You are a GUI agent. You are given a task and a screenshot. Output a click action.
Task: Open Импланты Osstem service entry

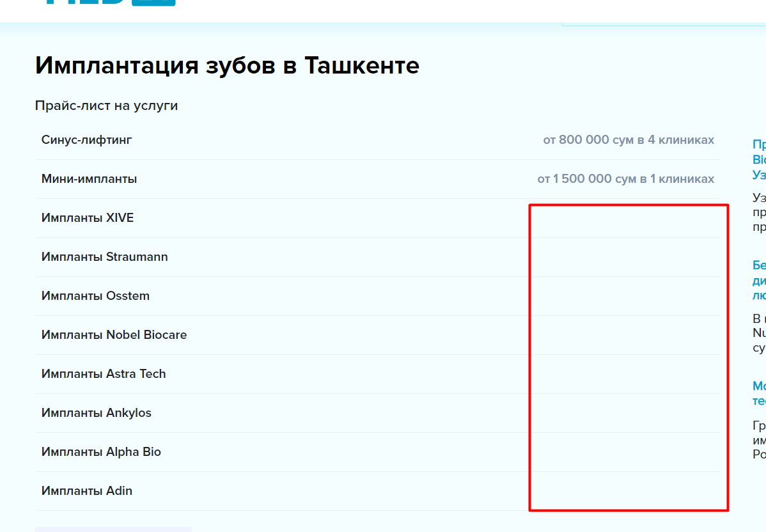378,297
